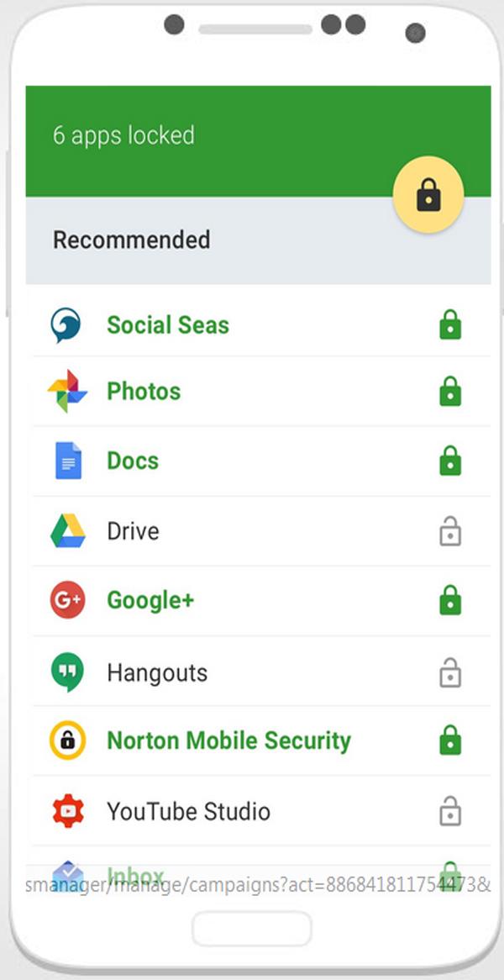Image resolution: width=504 pixels, height=980 pixels.
Task: Click the 6 apps locked header
Action: 123,135
